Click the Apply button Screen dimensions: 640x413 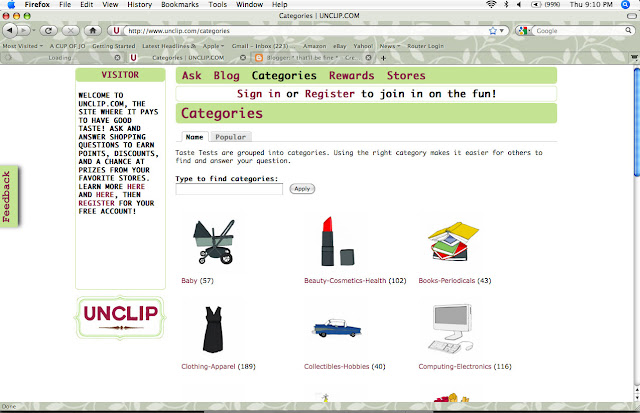pyautogui.click(x=302, y=189)
